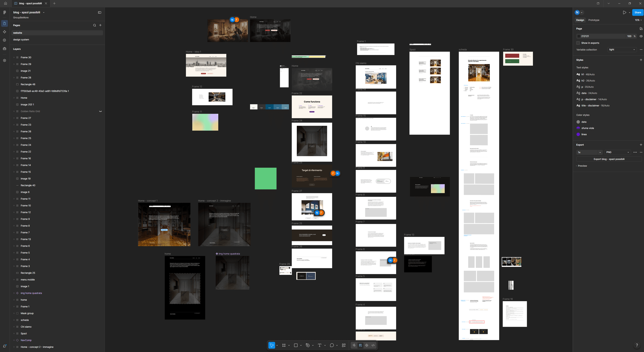The width and height of the screenshot is (644, 352).
Task: Select the h1 48/Auto text style
Action: [585, 74]
